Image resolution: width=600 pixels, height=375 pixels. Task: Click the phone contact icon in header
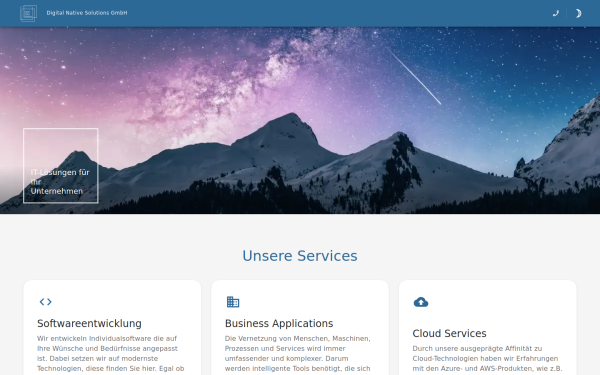[x=556, y=13]
